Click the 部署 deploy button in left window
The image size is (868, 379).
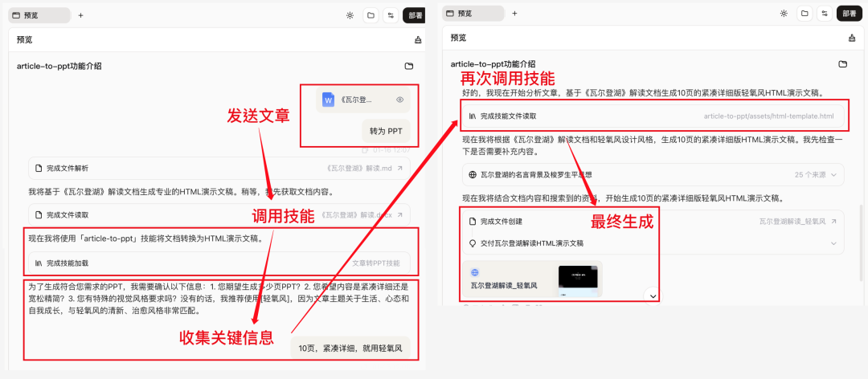coord(415,15)
